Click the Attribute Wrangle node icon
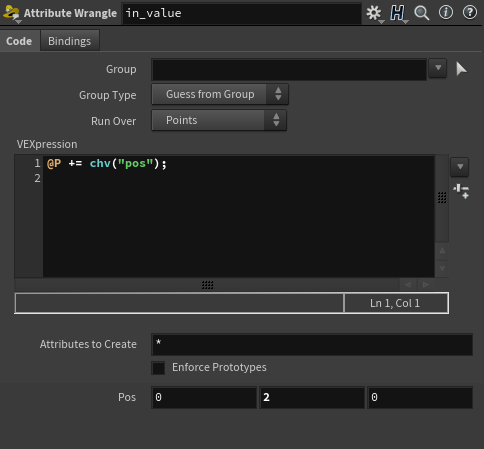 coord(12,13)
